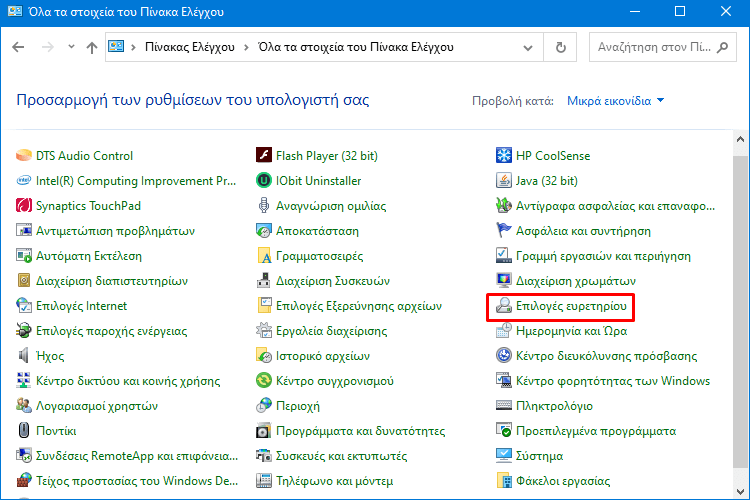
Task: Open Κέντρο δικτύου και κοινής χρήσης link
Action: click(x=128, y=380)
